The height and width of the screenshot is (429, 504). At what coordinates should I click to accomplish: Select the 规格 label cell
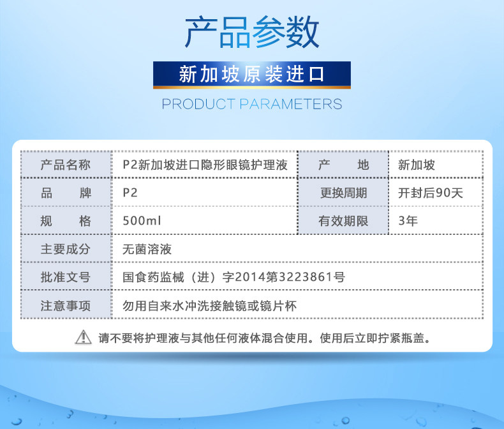point(66,221)
